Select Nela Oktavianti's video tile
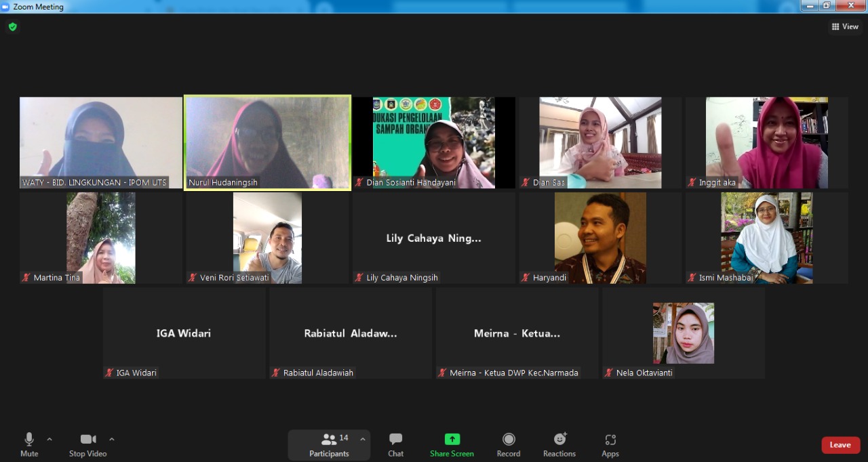Image resolution: width=868 pixels, height=462 pixels. pos(683,333)
